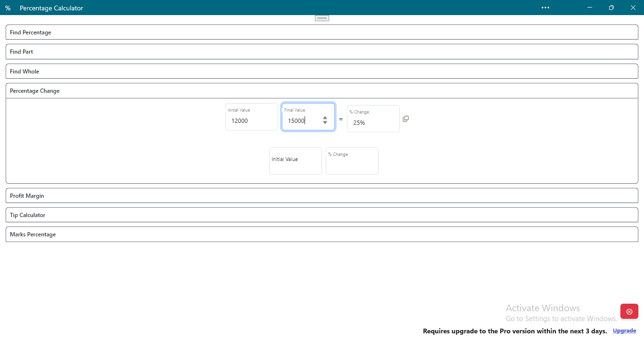Copy the % Change result to clipboard
This screenshot has width=644, height=339.
tap(405, 119)
